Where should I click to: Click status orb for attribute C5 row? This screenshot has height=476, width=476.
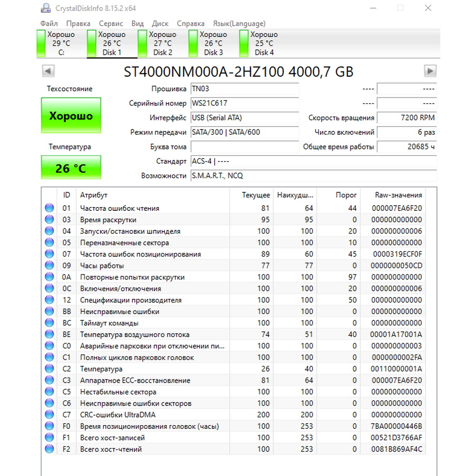tap(49, 392)
